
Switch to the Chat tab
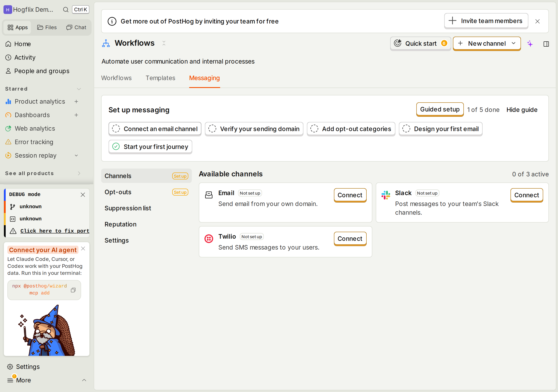pos(76,27)
